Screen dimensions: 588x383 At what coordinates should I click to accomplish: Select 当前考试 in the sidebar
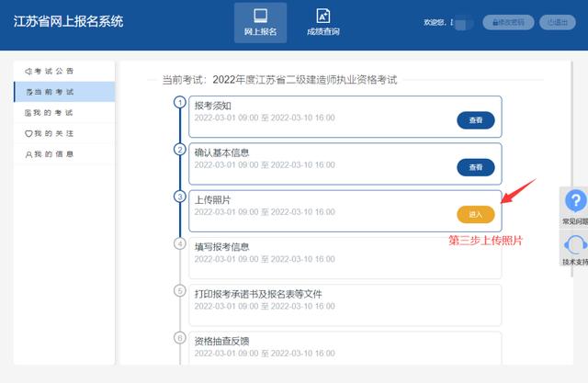(64, 92)
